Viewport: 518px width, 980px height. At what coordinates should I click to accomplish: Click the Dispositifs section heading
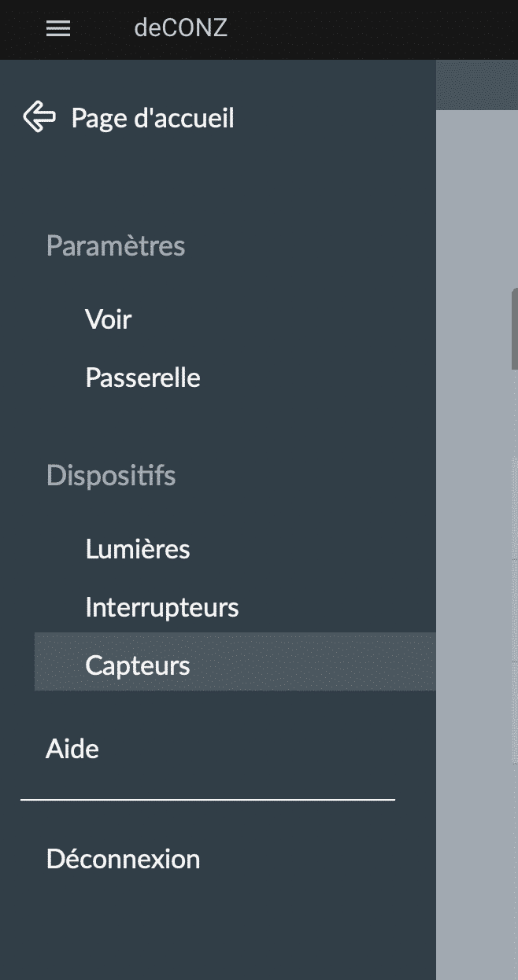pos(111,475)
